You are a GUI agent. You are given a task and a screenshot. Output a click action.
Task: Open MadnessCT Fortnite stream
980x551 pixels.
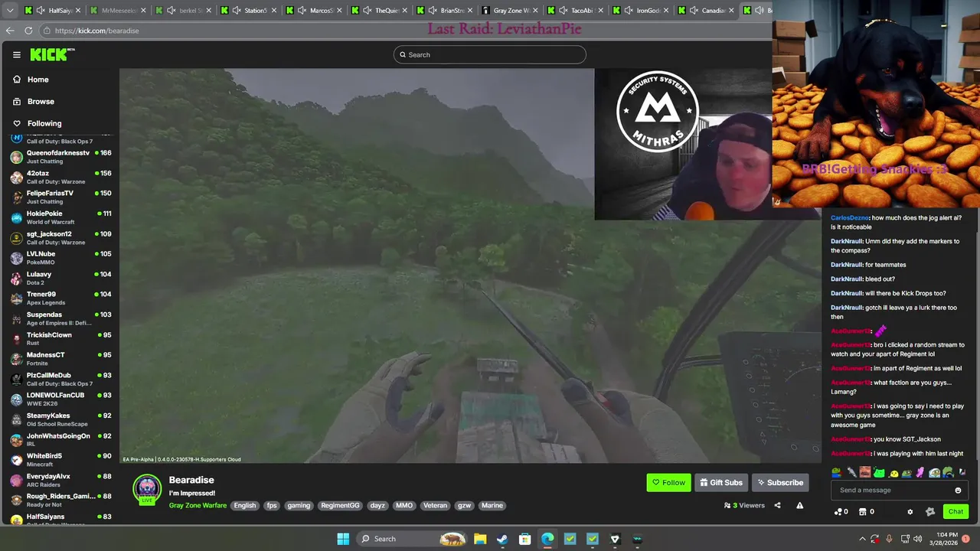pos(61,359)
